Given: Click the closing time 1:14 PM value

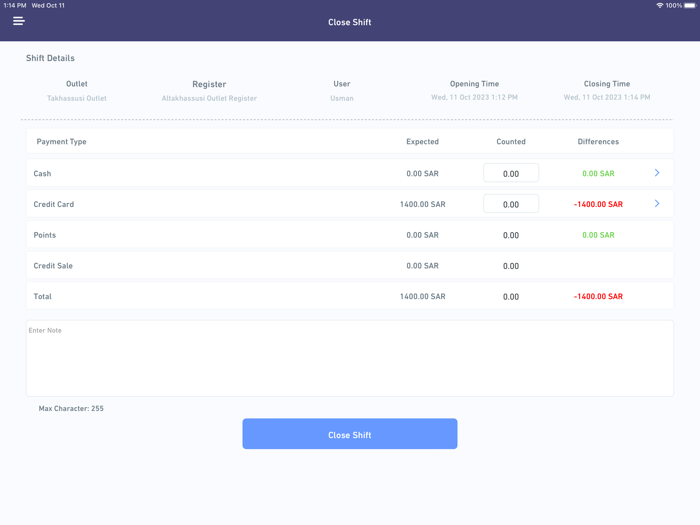Looking at the screenshot, I should click(607, 97).
